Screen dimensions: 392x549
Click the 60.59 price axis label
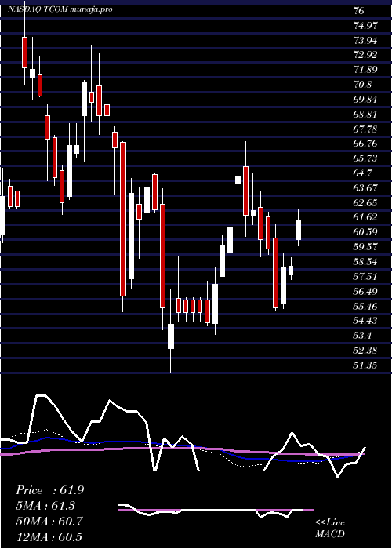(366, 232)
